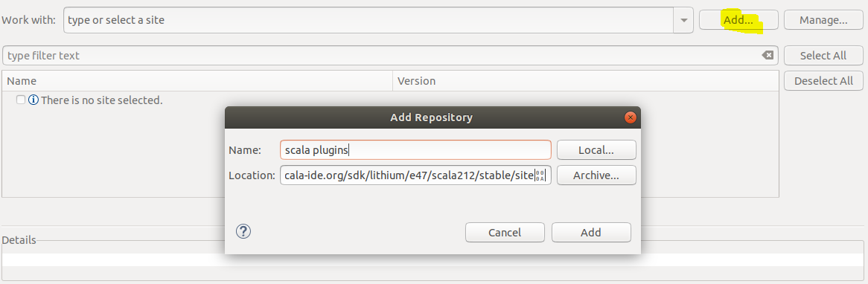This screenshot has height=284, width=868.
Task: Focus the repository Name field
Action: point(415,149)
